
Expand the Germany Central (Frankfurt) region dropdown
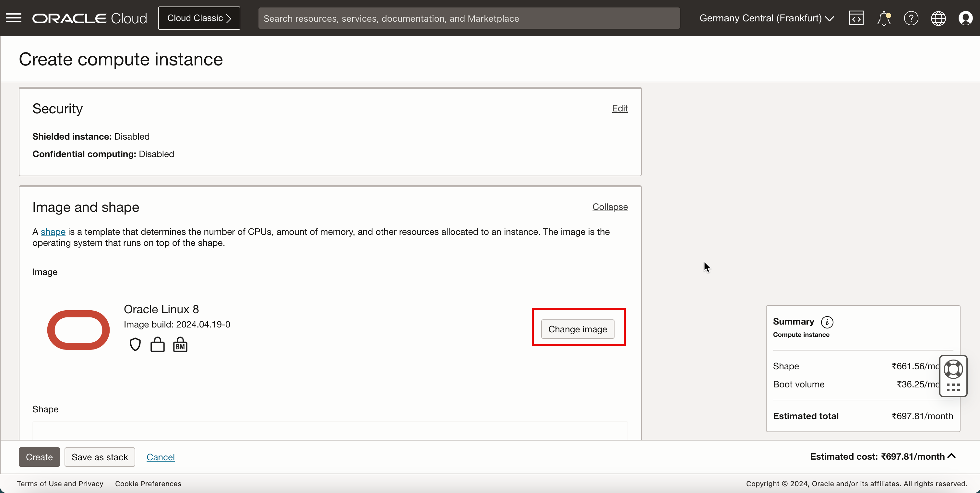767,18
